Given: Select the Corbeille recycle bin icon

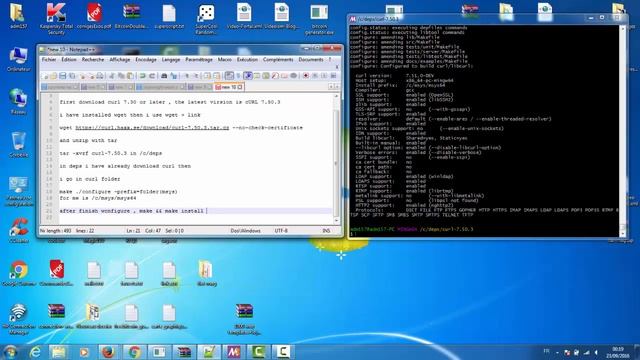Looking at the screenshot, I should (x=18, y=144).
